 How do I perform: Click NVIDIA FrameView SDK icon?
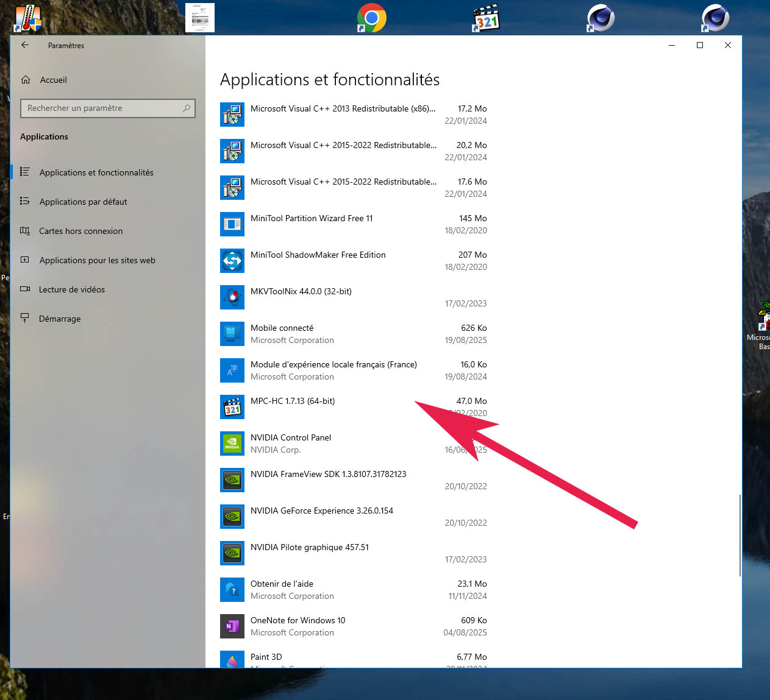[x=232, y=480]
